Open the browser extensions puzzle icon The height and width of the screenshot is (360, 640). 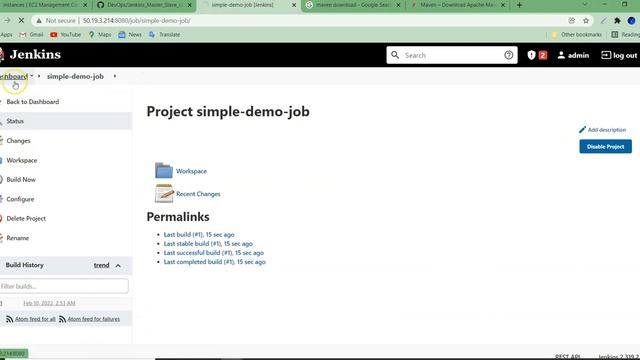[x=617, y=20]
